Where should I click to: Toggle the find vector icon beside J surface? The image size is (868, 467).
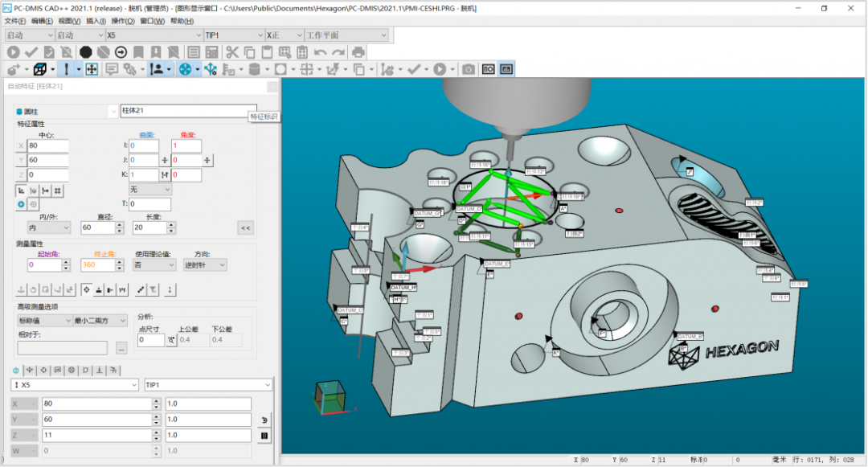[x=165, y=160]
